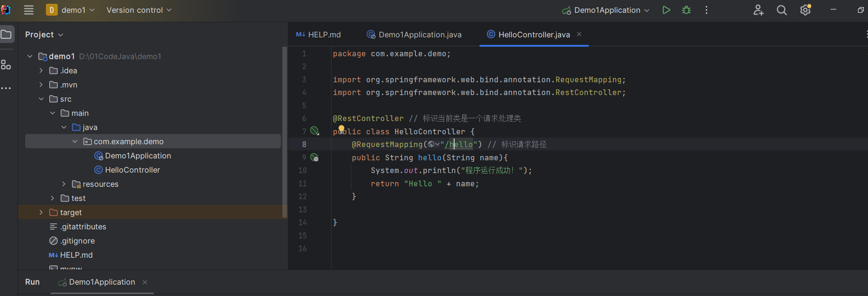Click the IntelliJ IDEA logo icon
This screenshot has width=868, height=296.
[x=5, y=9]
